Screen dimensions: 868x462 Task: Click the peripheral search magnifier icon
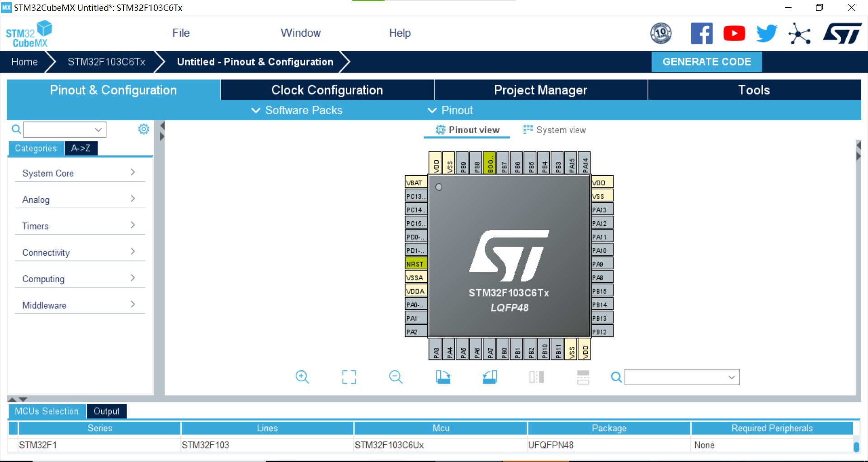[x=16, y=130]
